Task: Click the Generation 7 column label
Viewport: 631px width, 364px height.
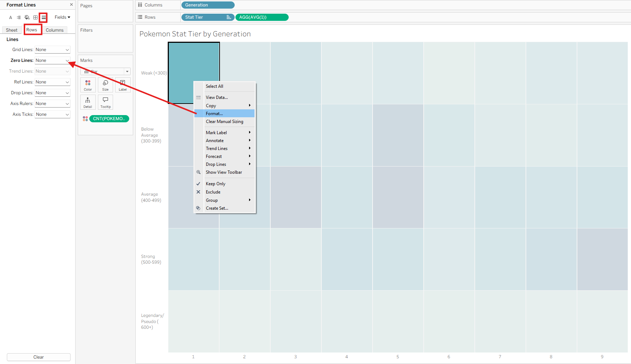Action: pos(500,357)
